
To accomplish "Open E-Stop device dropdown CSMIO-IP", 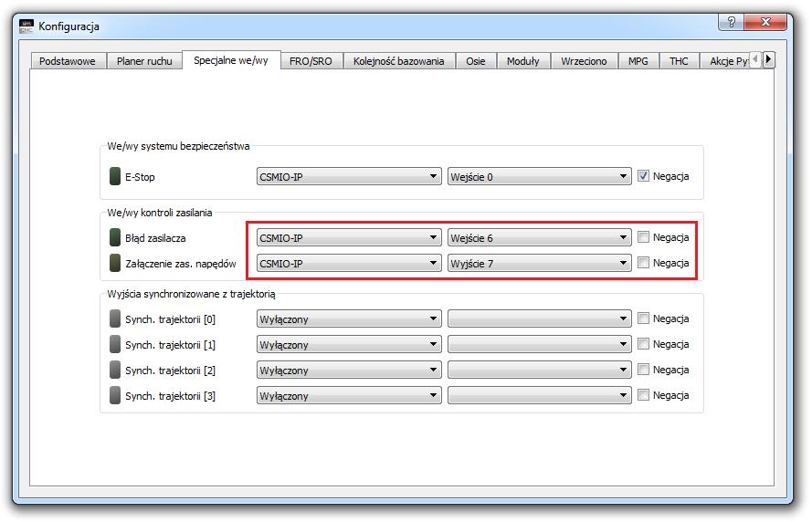I will coord(349,176).
